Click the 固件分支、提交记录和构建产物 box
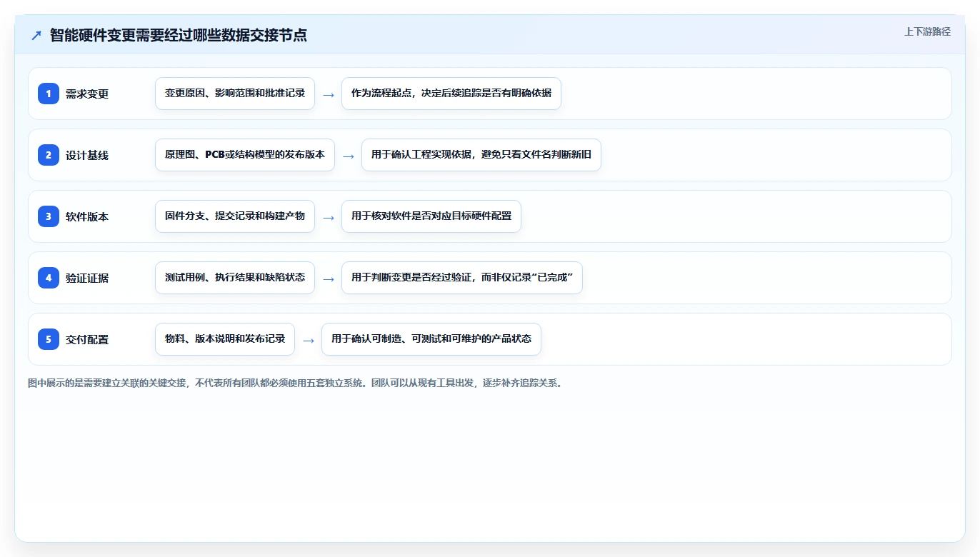The width and height of the screenshot is (980, 557). click(235, 216)
